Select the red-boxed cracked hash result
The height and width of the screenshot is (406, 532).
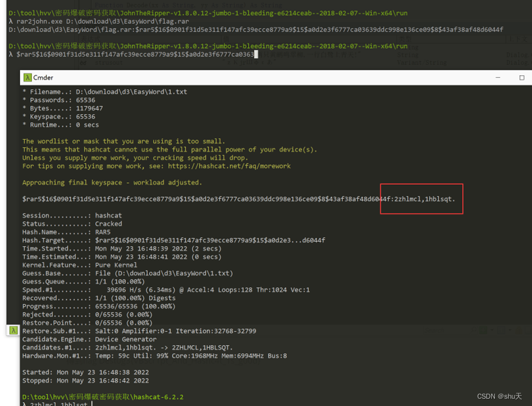point(421,199)
